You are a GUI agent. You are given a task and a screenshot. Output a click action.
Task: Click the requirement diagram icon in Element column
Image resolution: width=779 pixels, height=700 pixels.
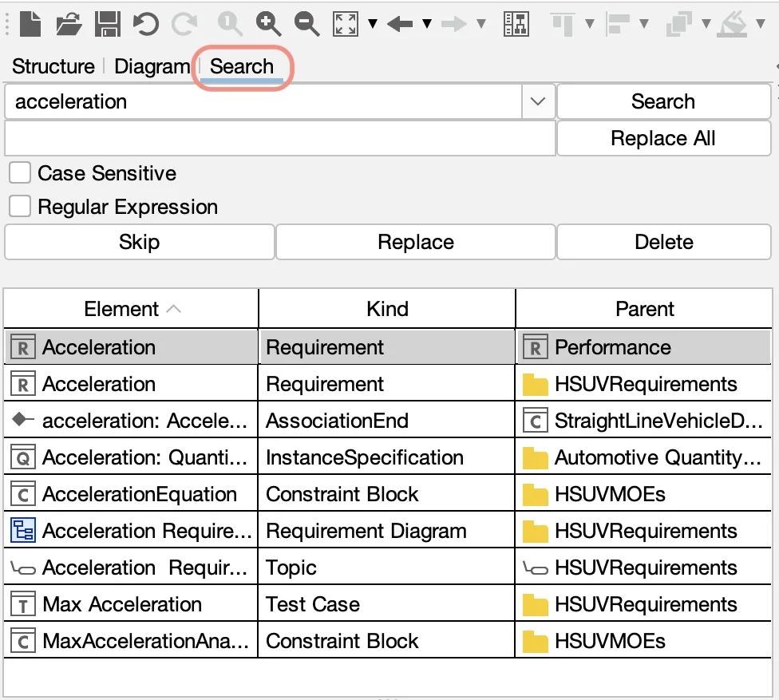tap(23, 531)
